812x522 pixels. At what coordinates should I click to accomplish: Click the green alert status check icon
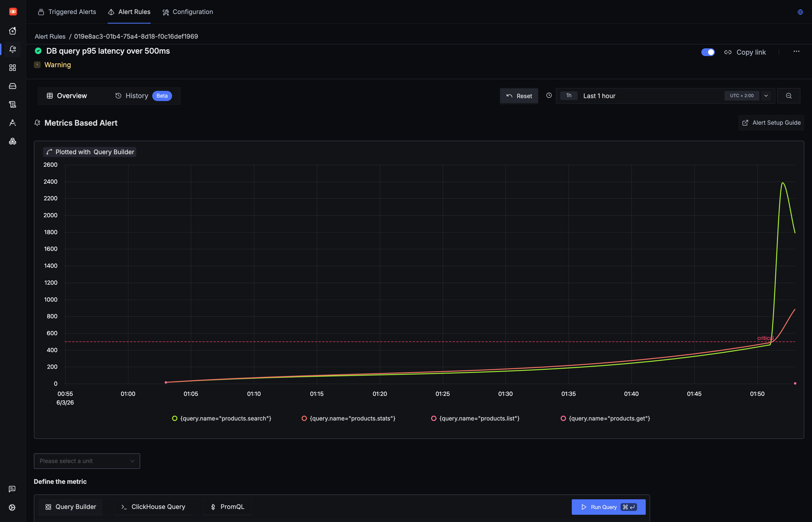pos(38,51)
